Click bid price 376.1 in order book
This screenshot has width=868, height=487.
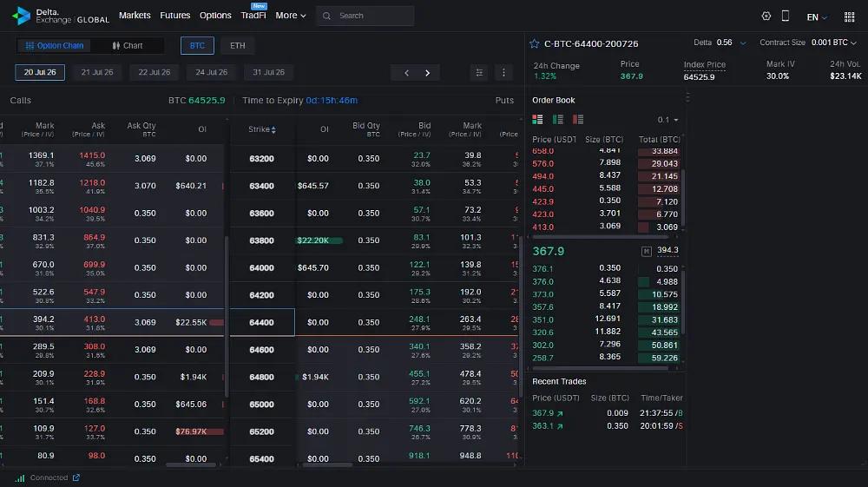click(x=543, y=269)
